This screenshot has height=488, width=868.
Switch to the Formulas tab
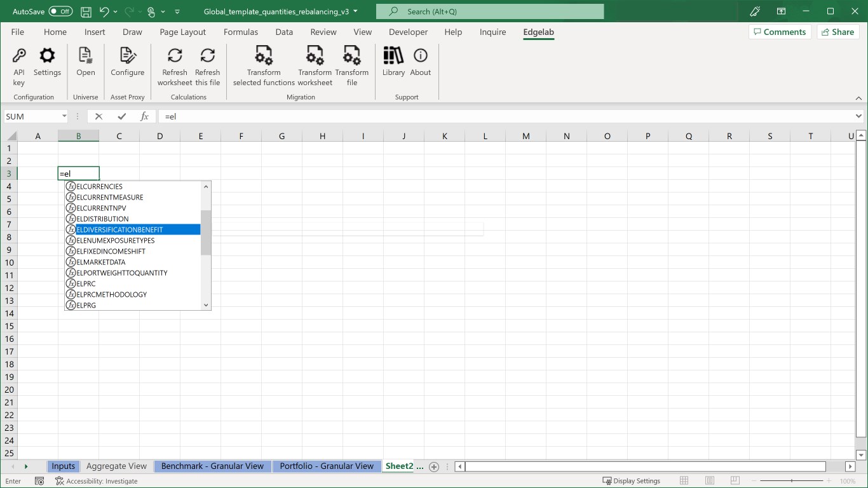coord(241,32)
